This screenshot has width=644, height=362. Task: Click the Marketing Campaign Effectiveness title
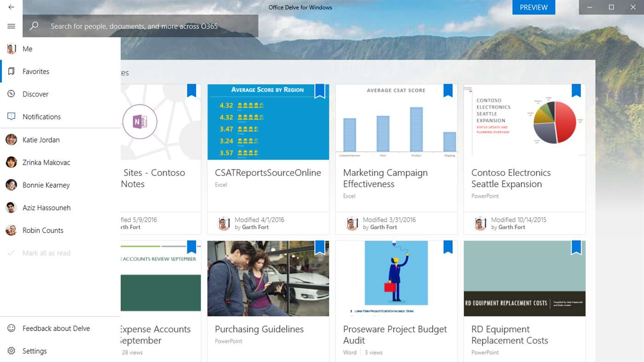coord(385,178)
